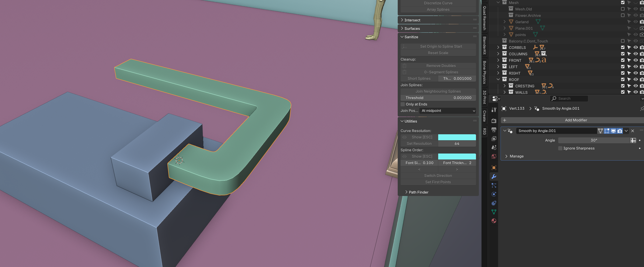The image size is (644, 267).
Task: Hide the CORBELS collection in viewport
Action: pos(636,48)
